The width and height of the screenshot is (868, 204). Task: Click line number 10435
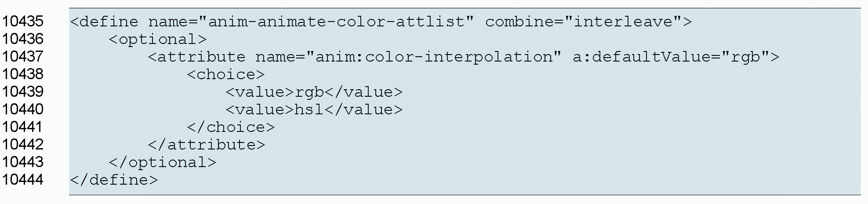pos(23,21)
